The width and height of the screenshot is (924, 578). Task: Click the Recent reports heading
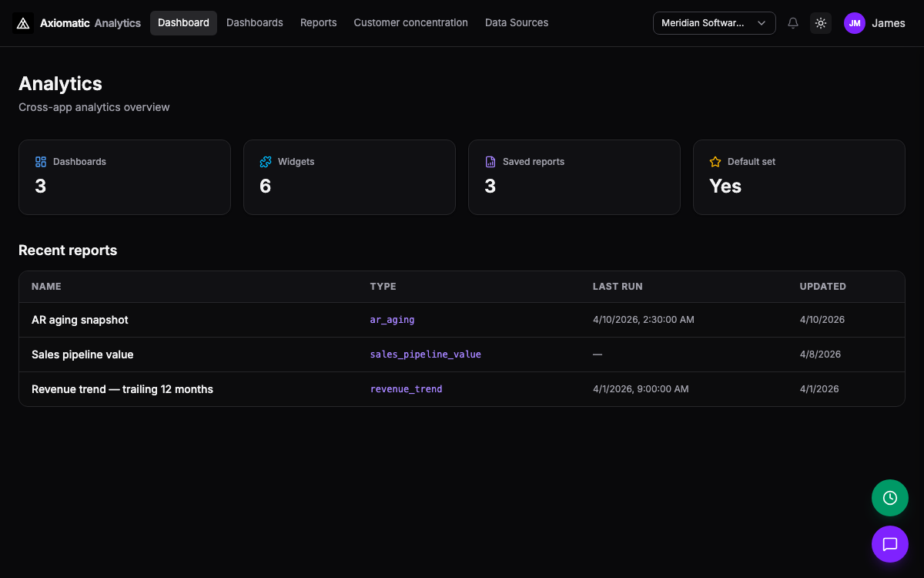[68, 250]
